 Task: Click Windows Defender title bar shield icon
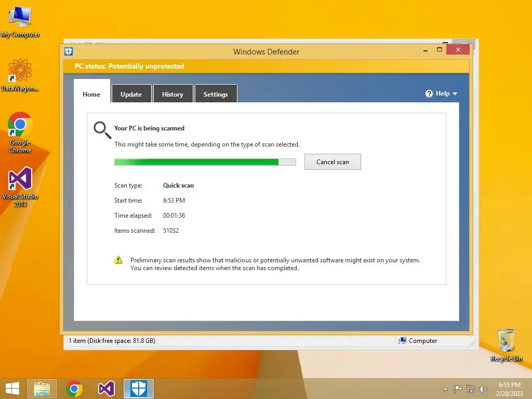point(69,51)
